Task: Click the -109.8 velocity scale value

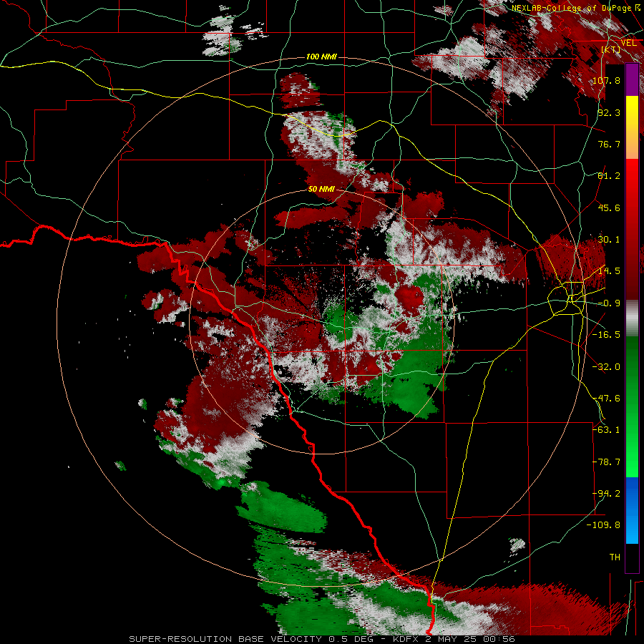Action: click(603, 525)
